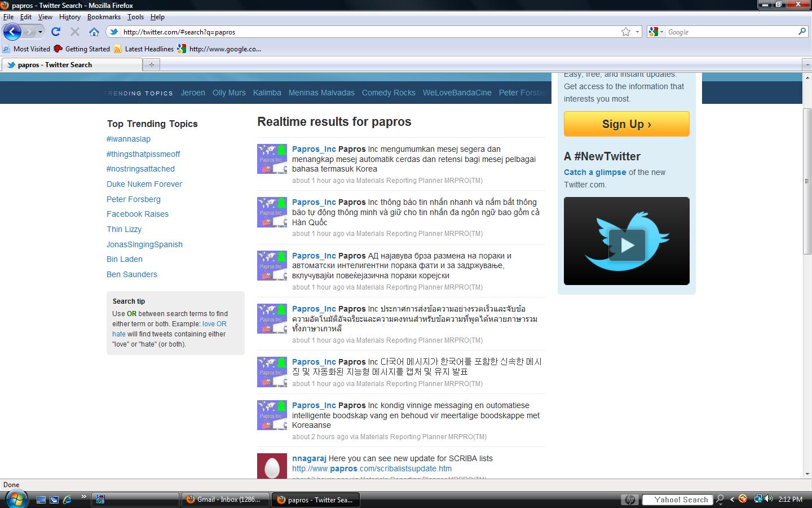Click the scrollbar down arrow
The height and width of the screenshot is (508, 812).
[x=807, y=474]
